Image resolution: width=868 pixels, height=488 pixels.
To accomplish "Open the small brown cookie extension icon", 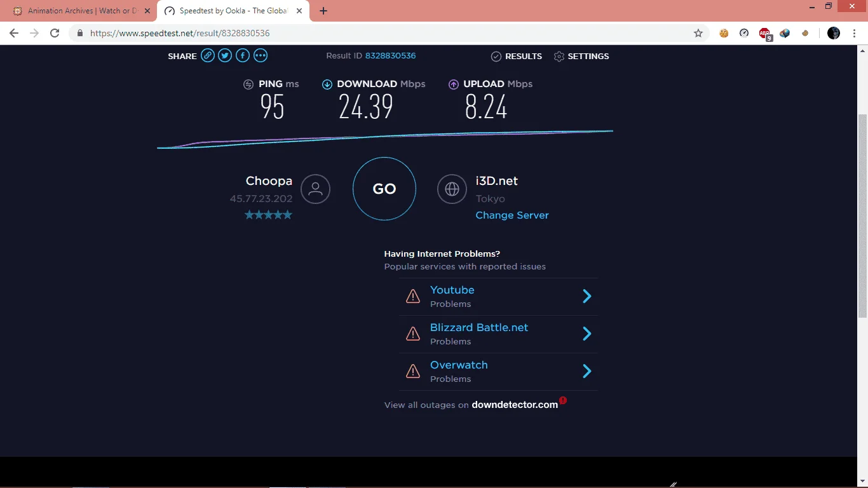I will (805, 33).
